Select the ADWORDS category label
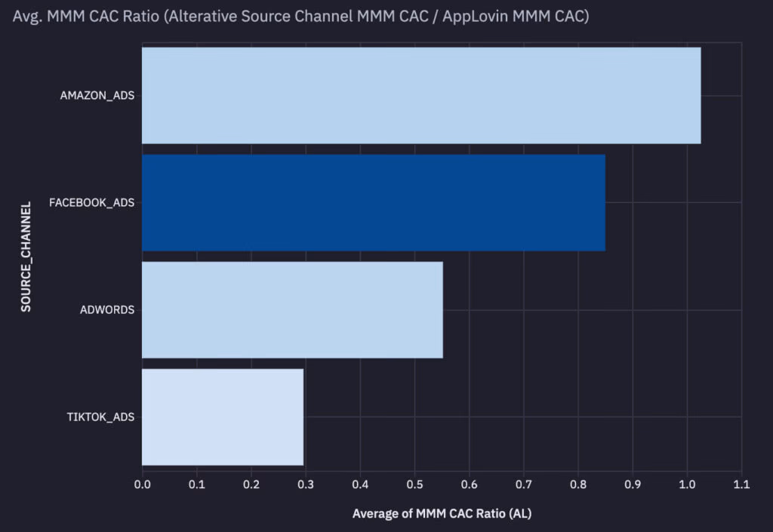The width and height of the screenshot is (773, 532). tap(106, 309)
